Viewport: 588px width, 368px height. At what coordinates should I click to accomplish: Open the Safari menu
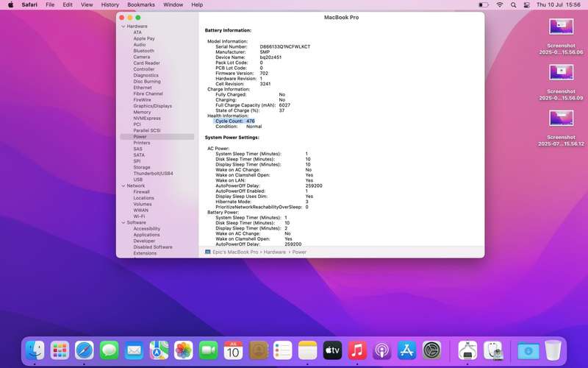(29, 5)
